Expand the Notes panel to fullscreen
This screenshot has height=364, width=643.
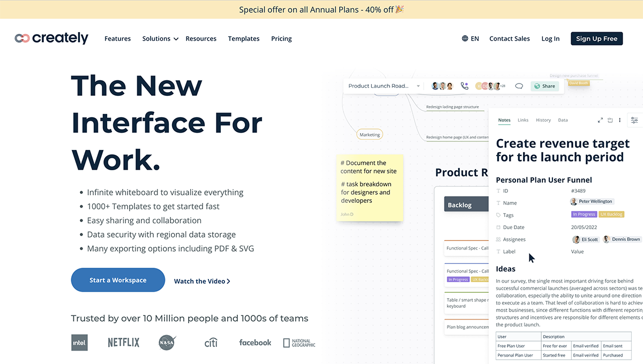coord(600,120)
